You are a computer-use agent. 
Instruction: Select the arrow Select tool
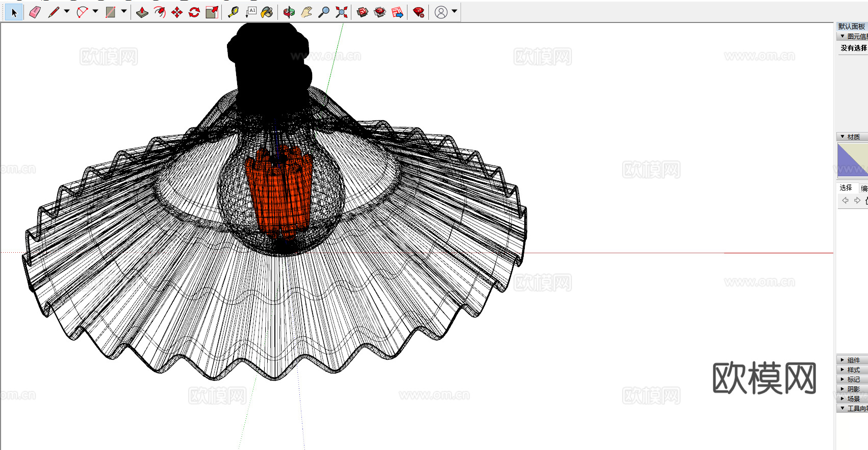[x=14, y=12]
